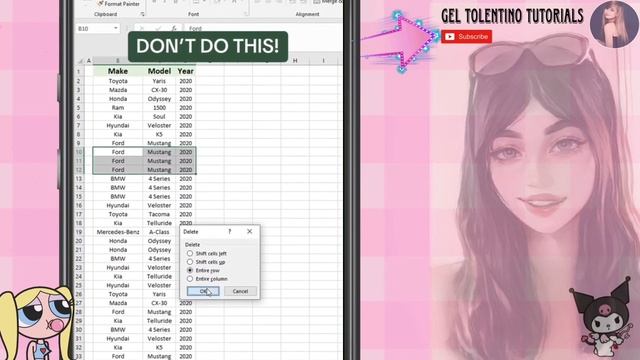This screenshot has height=360, width=640.
Task: Click the Honda cell in row 20
Action: (118, 241)
